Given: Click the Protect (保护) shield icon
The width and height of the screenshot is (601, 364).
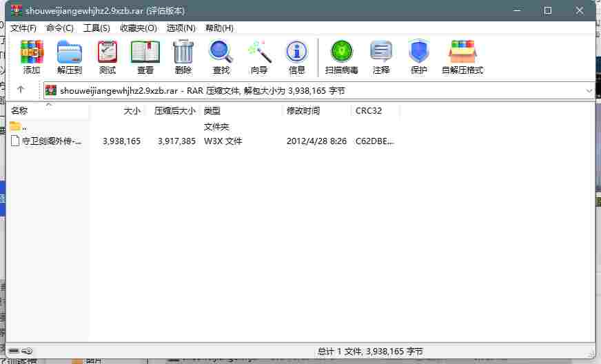Looking at the screenshot, I should [x=418, y=57].
